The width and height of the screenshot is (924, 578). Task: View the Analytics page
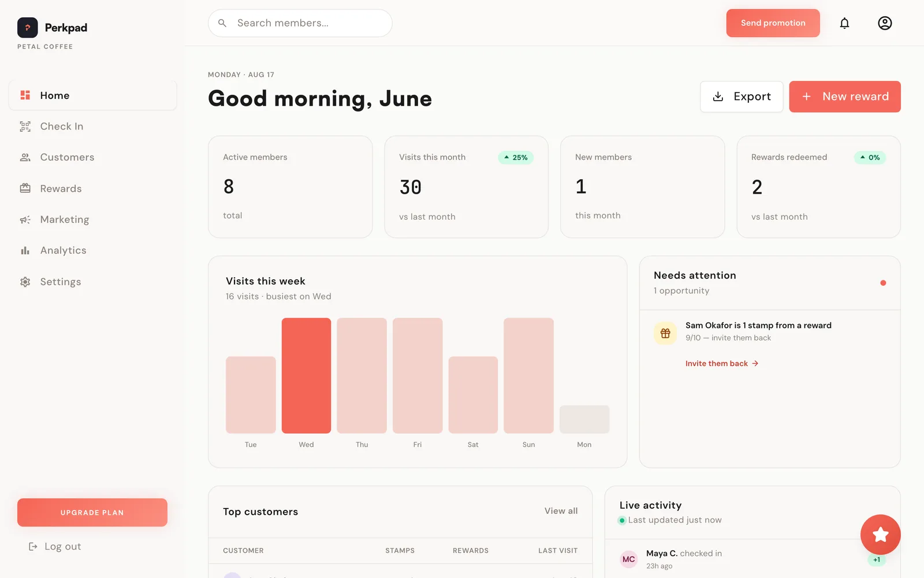93,250
